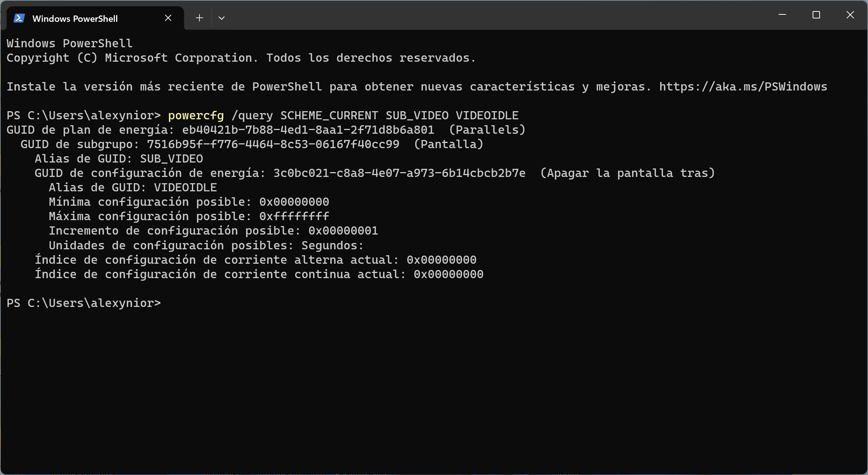
Task: Close the Windows PowerShell tab
Action: 168,18
